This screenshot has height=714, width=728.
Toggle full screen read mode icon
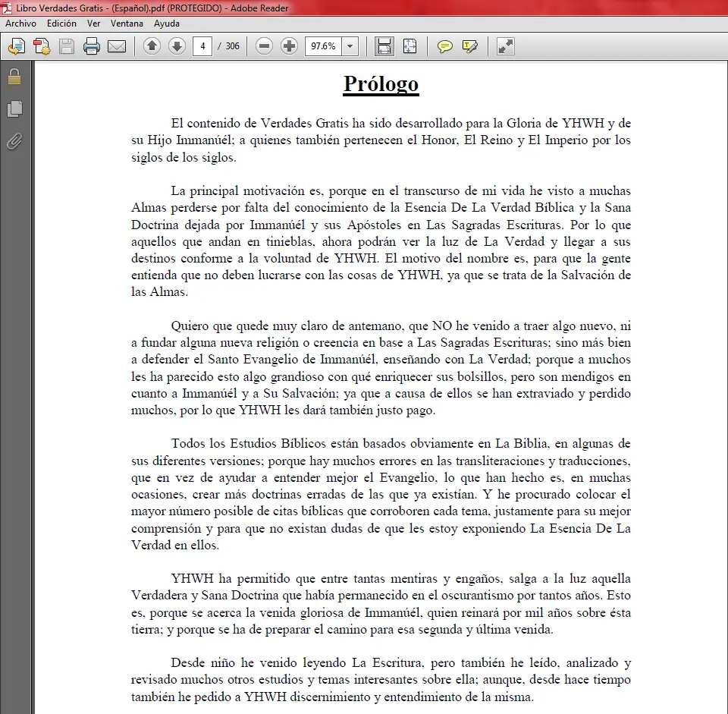tap(506, 46)
